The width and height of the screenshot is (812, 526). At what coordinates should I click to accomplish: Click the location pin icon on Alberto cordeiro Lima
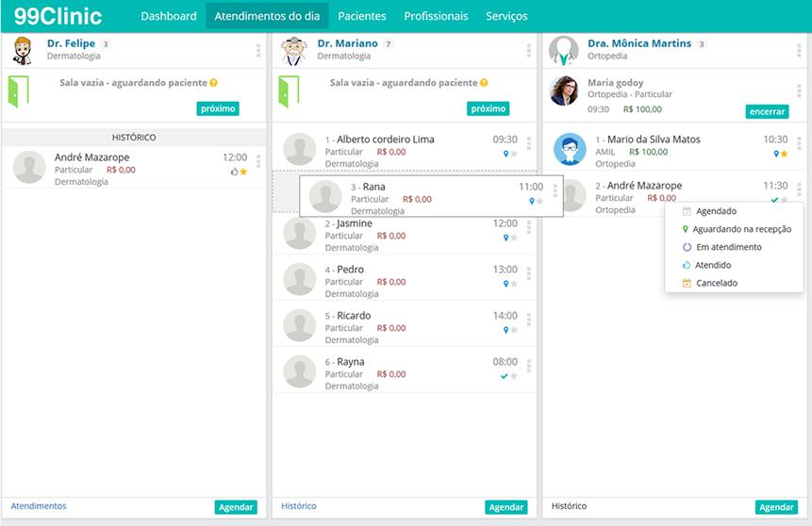[505, 153]
